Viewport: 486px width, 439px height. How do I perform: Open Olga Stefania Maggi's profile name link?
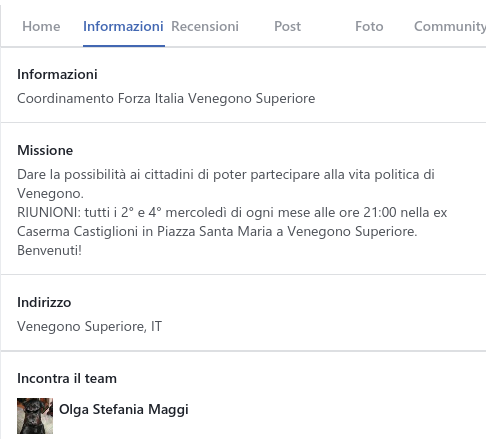(x=124, y=409)
